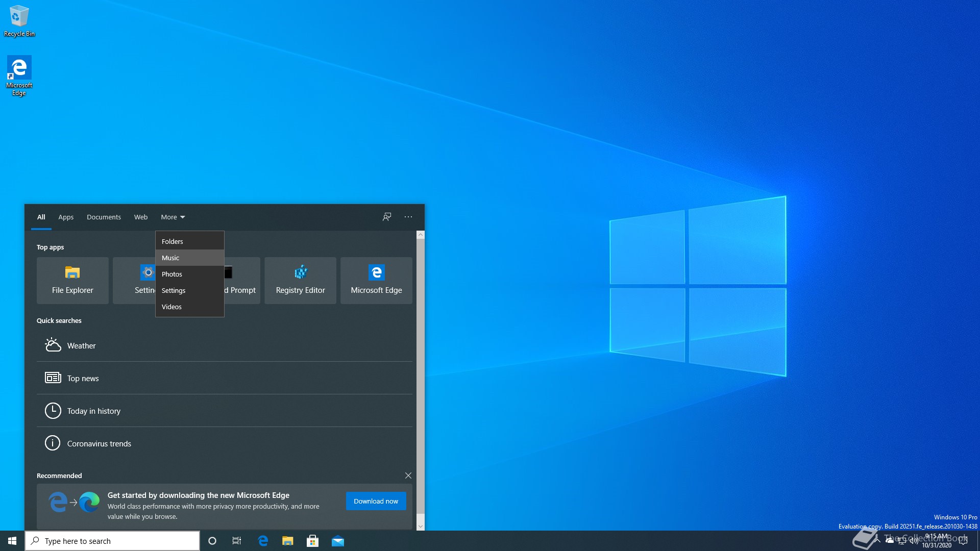
Task: Open File Explorer from Top apps
Action: (72, 280)
